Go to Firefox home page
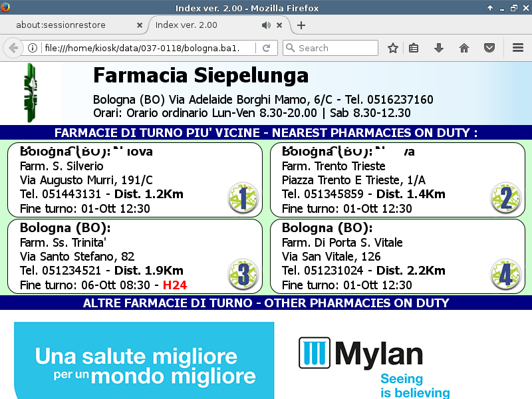This screenshot has height=399, width=532. coord(464,48)
